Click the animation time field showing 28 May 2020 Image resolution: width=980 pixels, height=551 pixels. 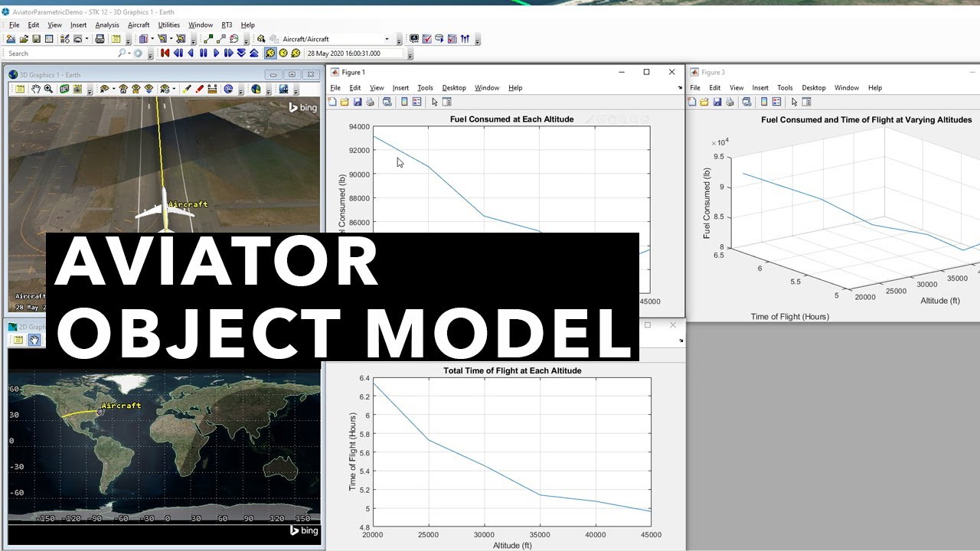(354, 54)
